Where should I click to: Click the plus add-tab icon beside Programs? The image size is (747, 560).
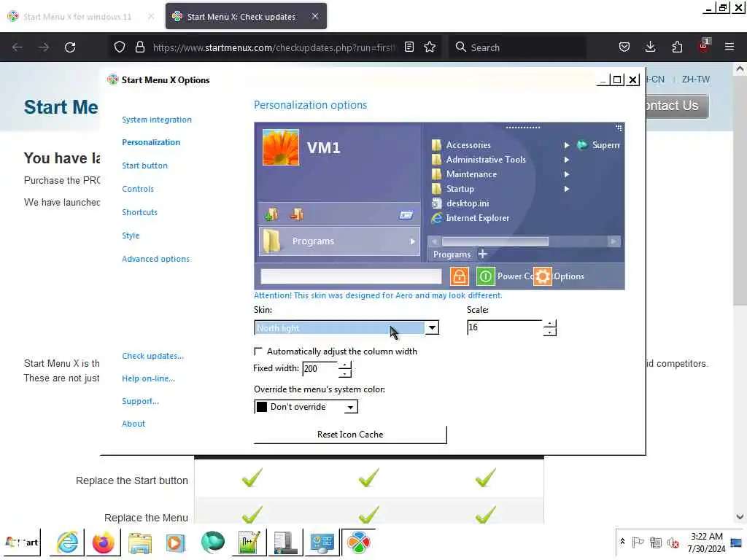tap(483, 254)
